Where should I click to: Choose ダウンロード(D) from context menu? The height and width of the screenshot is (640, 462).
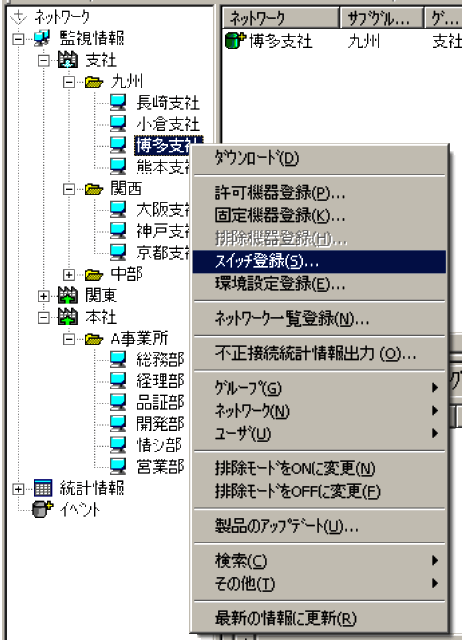[x=319, y=158]
